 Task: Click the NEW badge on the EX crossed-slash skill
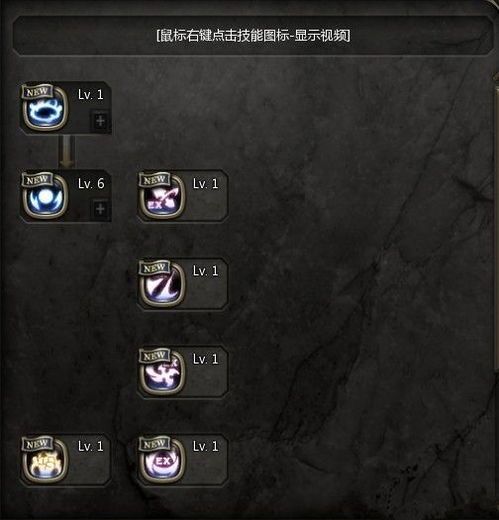coord(154,180)
